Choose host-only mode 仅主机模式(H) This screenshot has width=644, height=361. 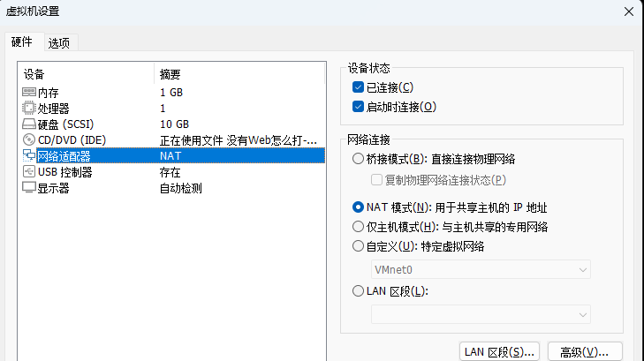358,227
